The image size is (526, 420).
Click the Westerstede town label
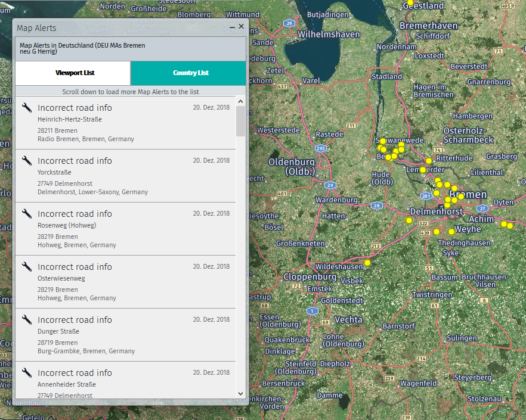pyautogui.click(x=279, y=130)
